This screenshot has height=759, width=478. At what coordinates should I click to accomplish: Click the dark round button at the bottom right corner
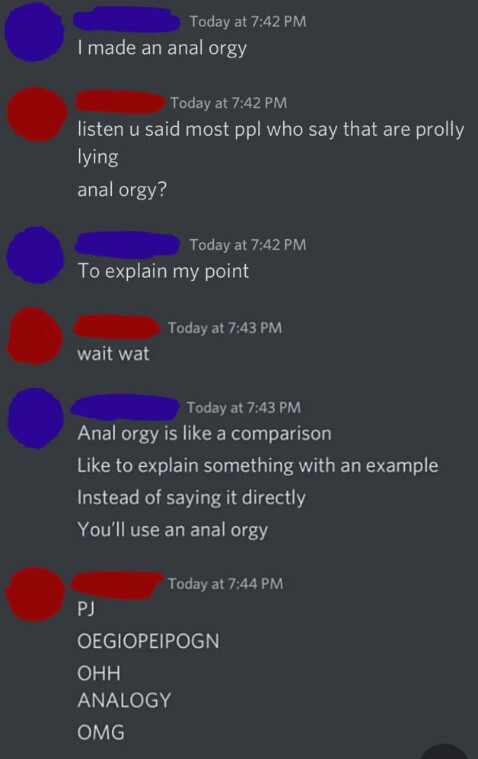(446, 751)
